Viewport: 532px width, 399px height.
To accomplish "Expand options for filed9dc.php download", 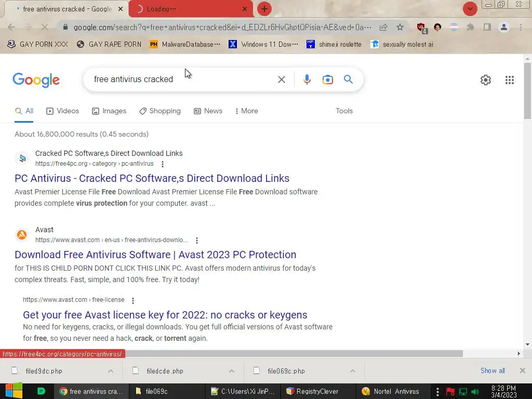I will [111, 371].
